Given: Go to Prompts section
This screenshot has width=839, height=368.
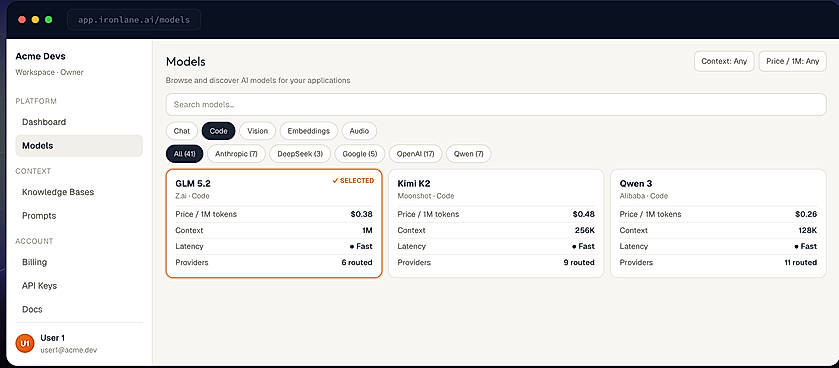Looking at the screenshot, I should pos(79,216).
